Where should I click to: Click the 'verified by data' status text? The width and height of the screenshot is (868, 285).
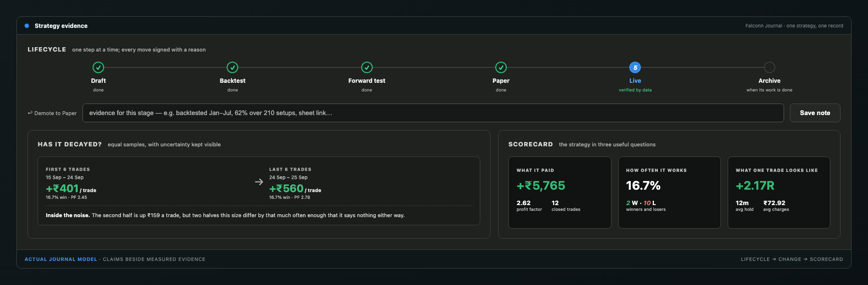coord(635,90)
